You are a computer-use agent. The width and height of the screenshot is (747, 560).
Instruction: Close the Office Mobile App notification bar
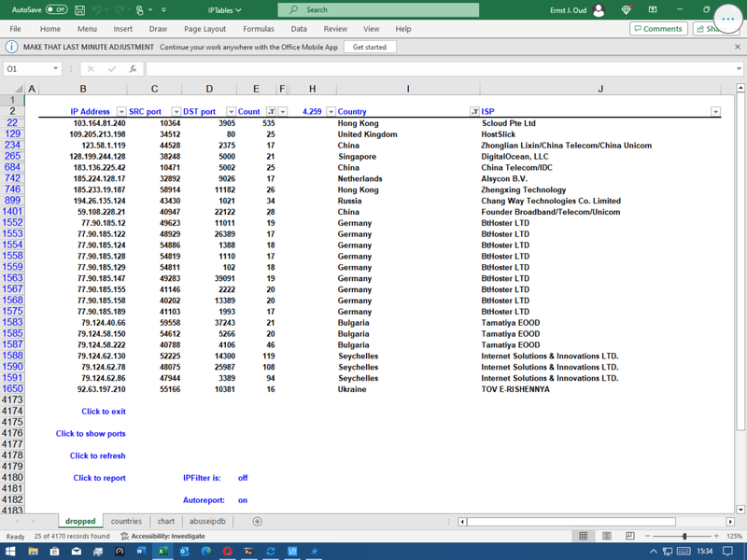pos(738,47)
